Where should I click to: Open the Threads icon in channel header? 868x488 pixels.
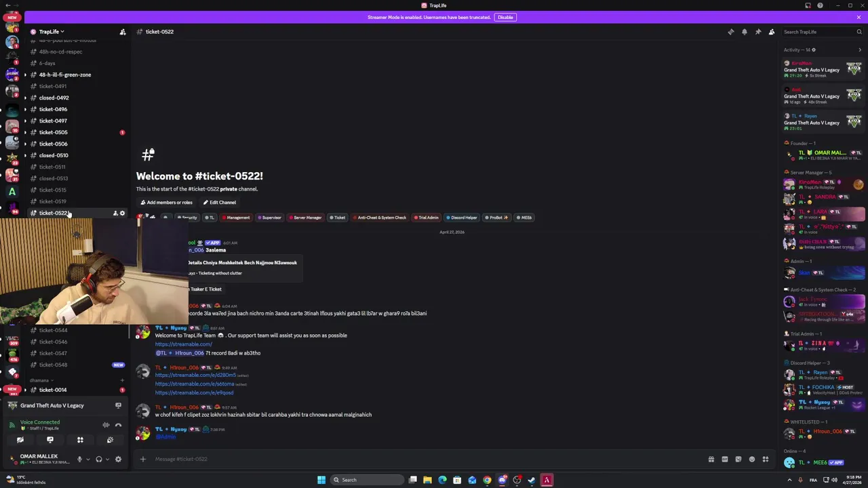pos(730,32)
